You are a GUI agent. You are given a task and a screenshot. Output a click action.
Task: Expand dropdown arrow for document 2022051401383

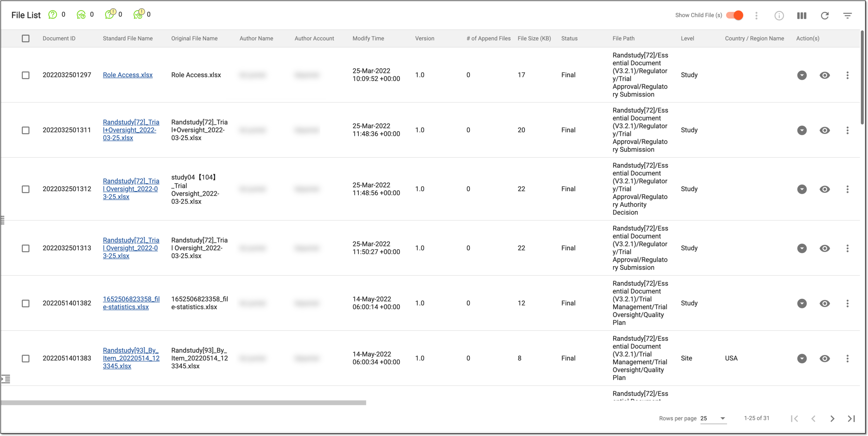(802, 359)
